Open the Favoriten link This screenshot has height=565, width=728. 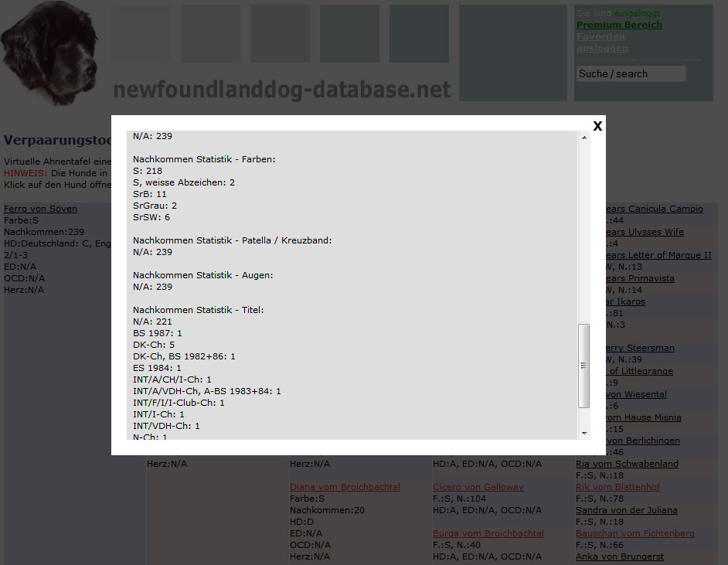(600, 36)
